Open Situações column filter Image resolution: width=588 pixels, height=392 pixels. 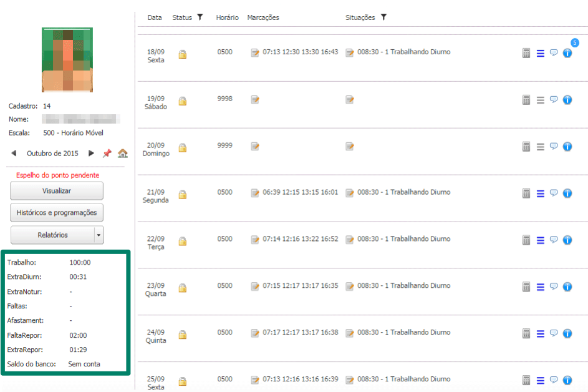[x=383, y=17]
